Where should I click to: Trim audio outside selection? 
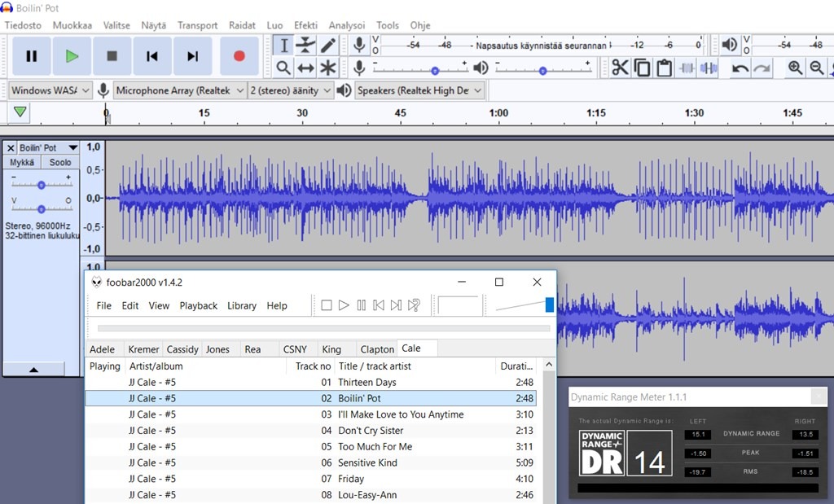687,68
